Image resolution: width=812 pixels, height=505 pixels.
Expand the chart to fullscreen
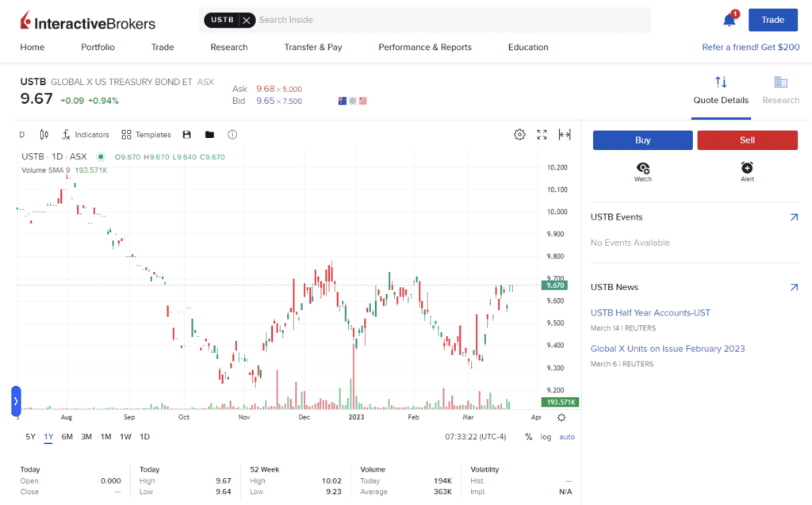542,134
